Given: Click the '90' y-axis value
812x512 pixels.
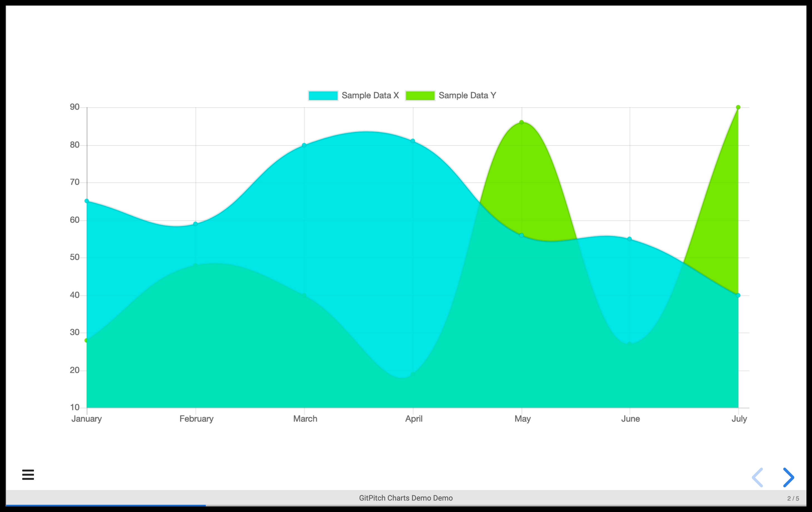Looking at the screenshot, I should coord(75,107).
